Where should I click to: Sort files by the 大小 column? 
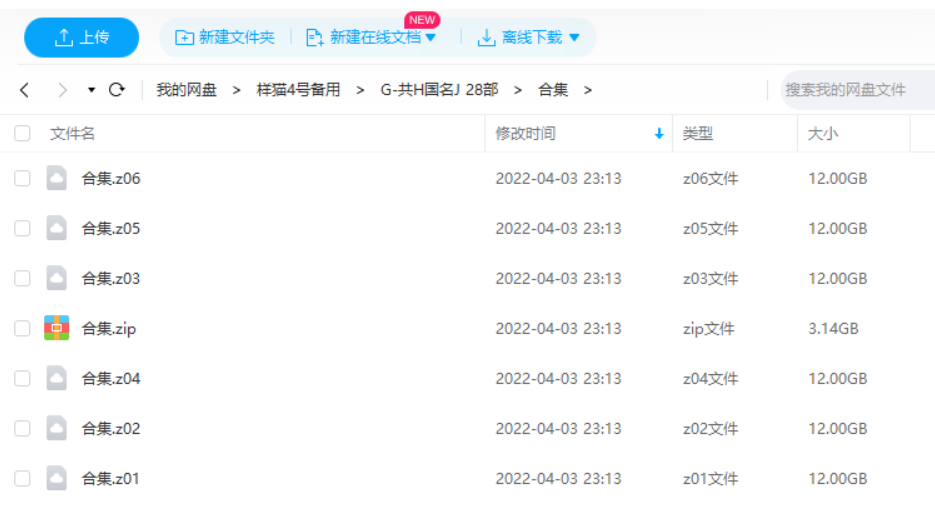[823, 134]
